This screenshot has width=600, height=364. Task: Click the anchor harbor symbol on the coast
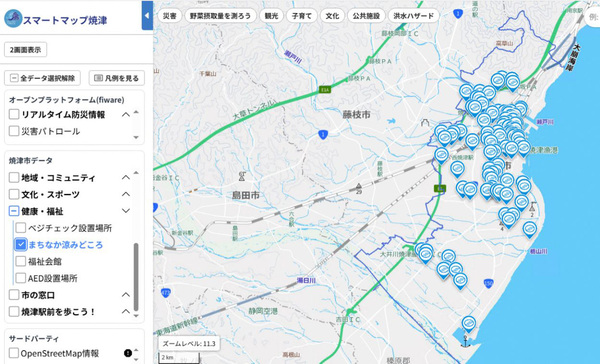tap(466, 341)
